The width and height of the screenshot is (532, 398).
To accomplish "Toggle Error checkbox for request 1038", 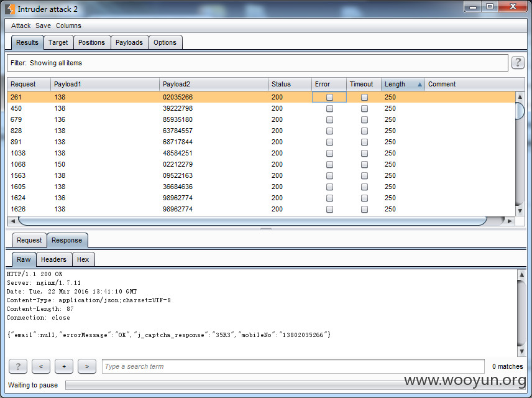I will point(329,153).
